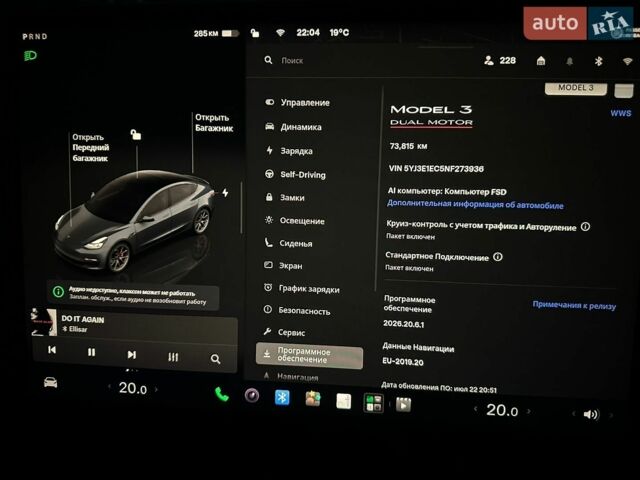Tap the search magnifier icon in settings

pyautogui.click(x=268, y=60)
